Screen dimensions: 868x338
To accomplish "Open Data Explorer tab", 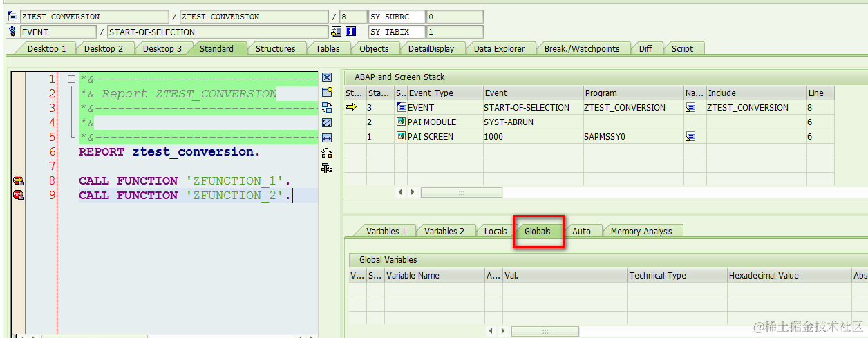I will [500, 48].
